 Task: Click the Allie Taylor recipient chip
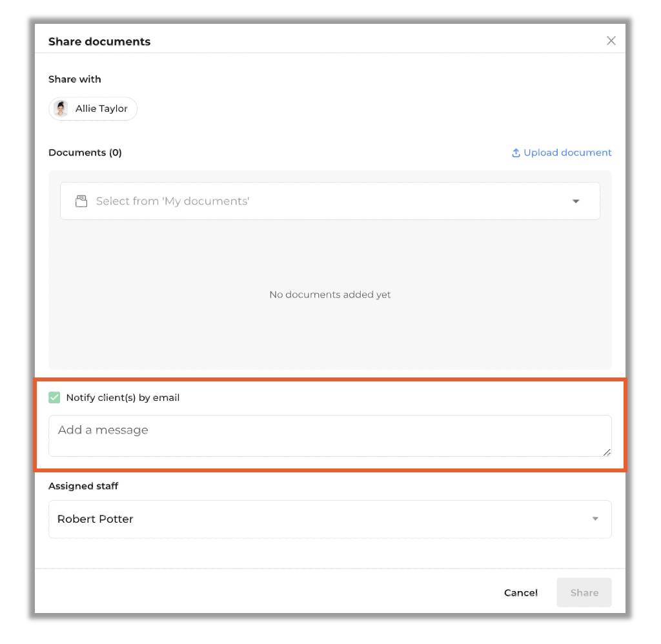[93, 109]
